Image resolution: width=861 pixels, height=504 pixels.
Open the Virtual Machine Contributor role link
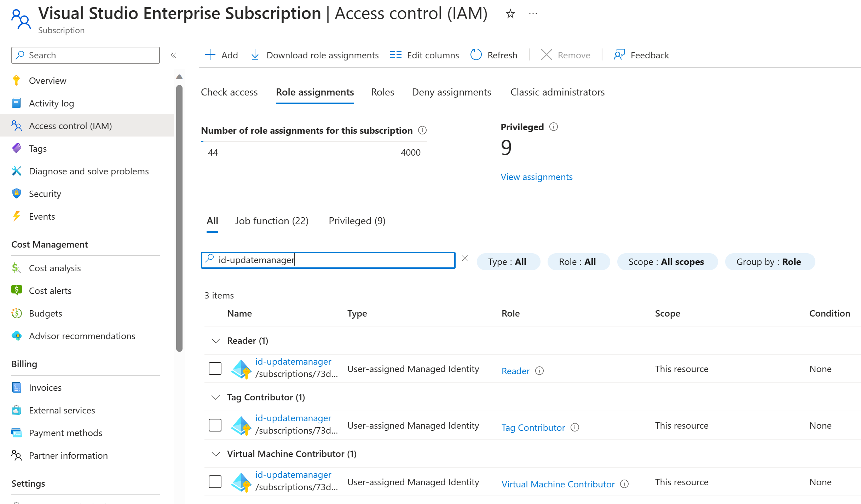click(558, 484)
